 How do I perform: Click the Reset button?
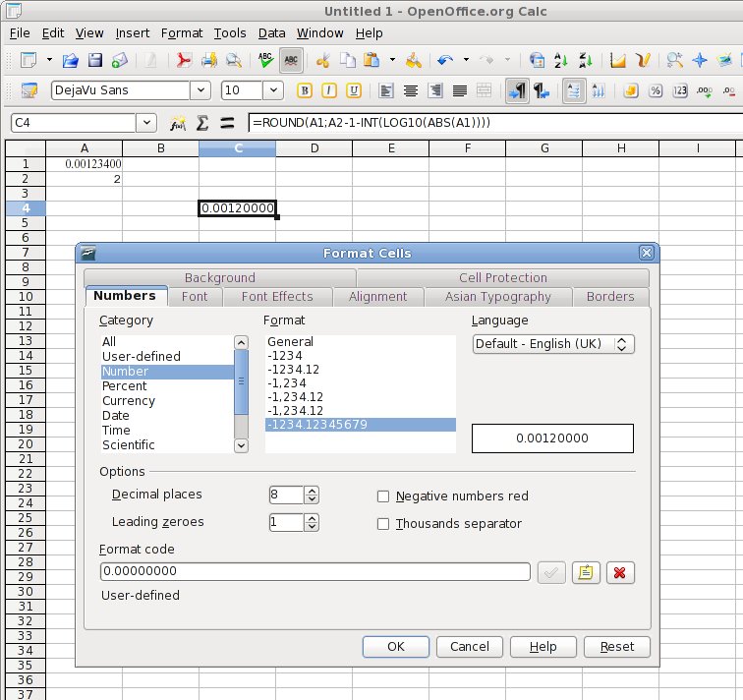point(616,646)
